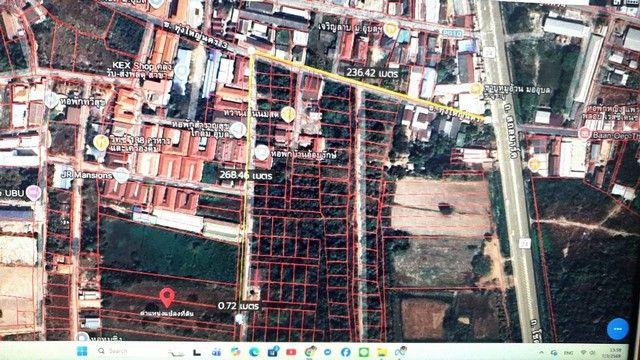Open the YouTube taskbar icon

(x=291, y=352)
